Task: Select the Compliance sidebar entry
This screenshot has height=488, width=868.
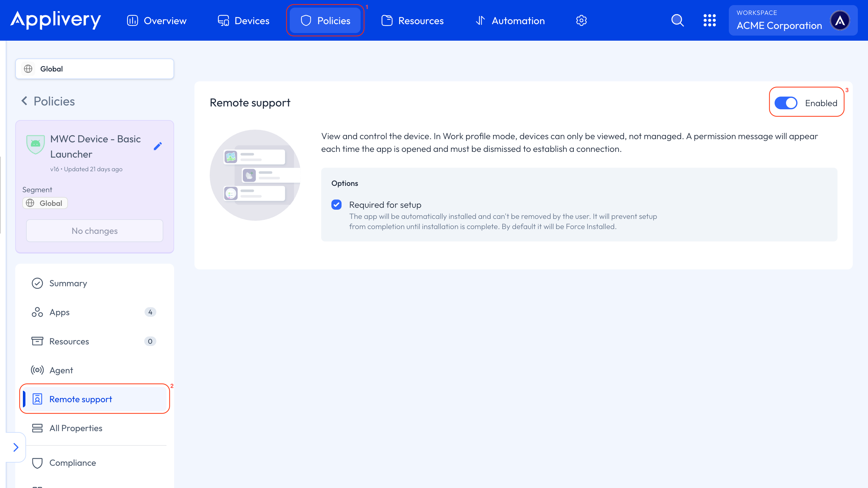Action: (x=73, y=463)
